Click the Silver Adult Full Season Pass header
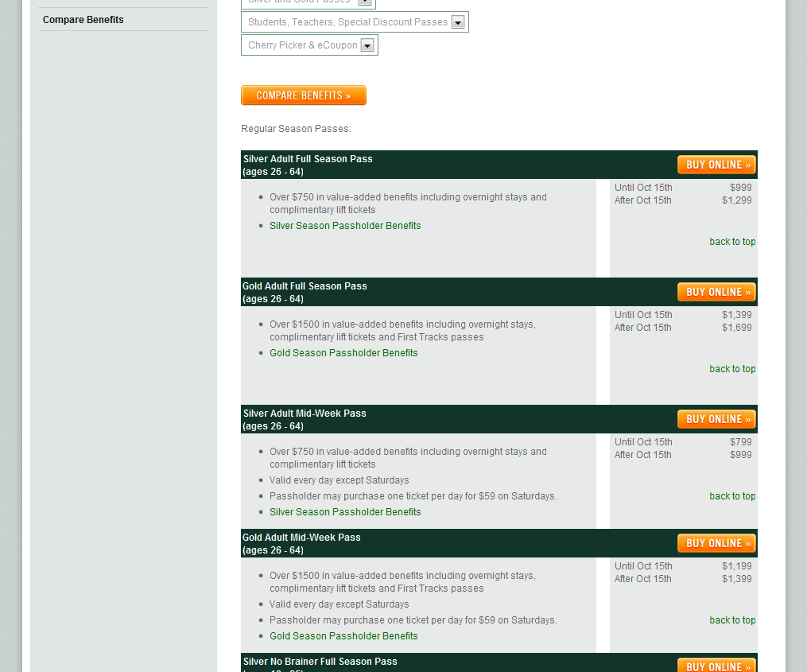Screen dimensions: 807x672 (x=308, y=159)
